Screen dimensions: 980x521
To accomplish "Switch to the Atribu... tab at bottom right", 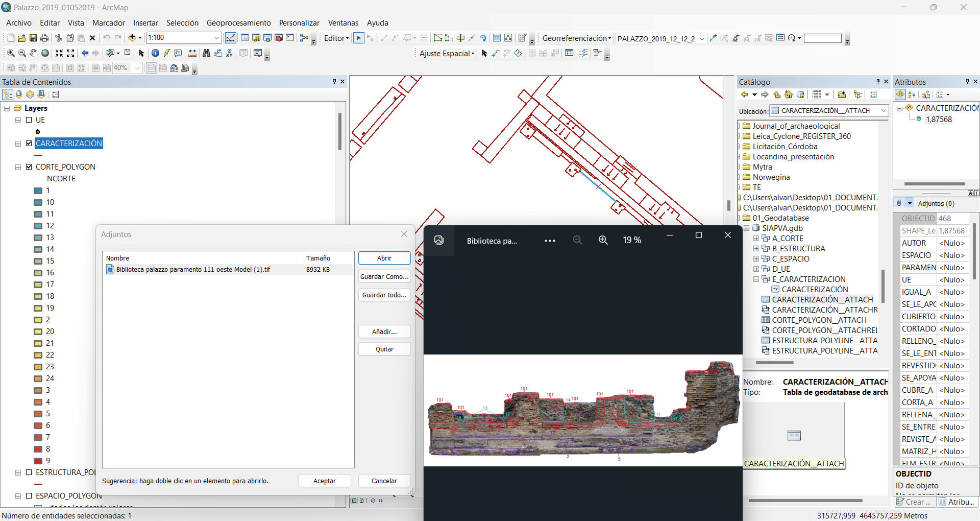I will (x=957, y=502).
